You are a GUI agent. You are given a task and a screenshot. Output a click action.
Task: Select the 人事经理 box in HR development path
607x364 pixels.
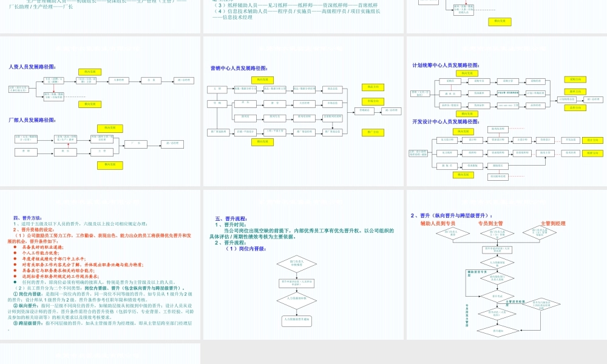tap(119, 80)
